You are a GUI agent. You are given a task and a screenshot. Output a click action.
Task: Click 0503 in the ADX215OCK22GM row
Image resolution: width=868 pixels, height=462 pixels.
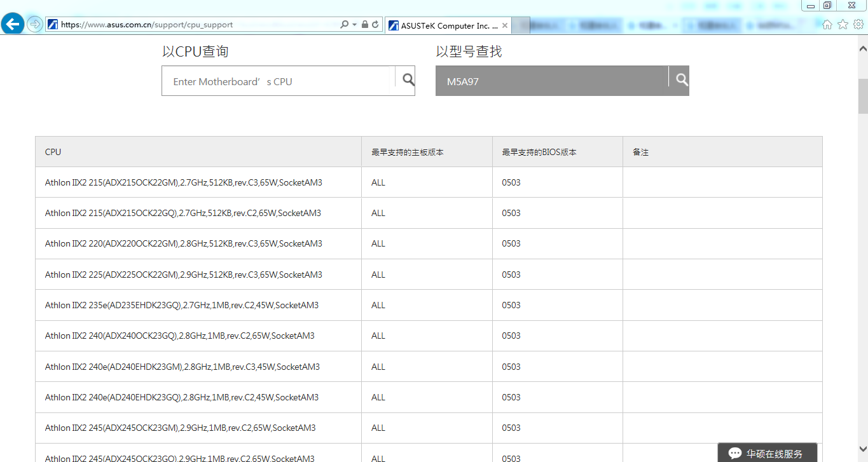511,182
